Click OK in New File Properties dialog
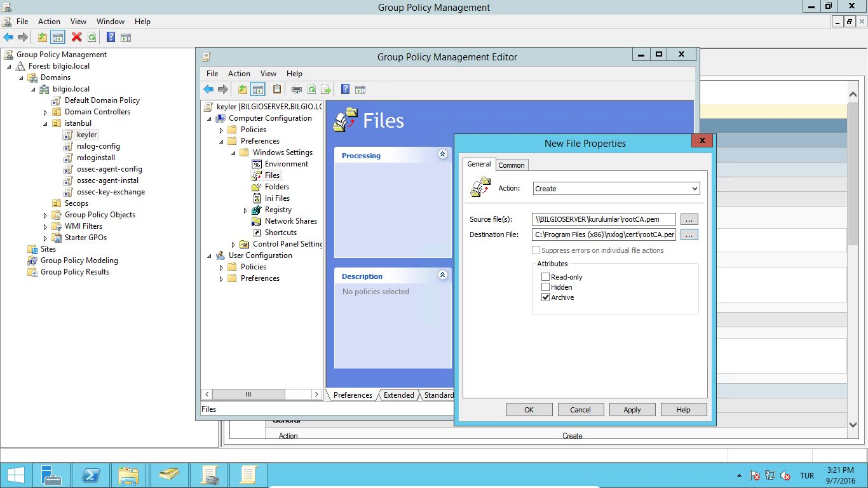 click(x=529, y=410)
